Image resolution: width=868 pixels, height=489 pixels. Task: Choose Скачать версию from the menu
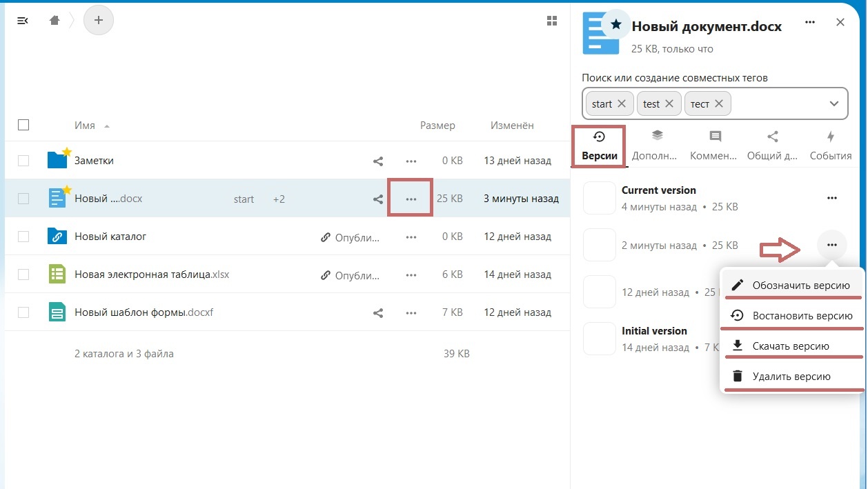(791, 346)
